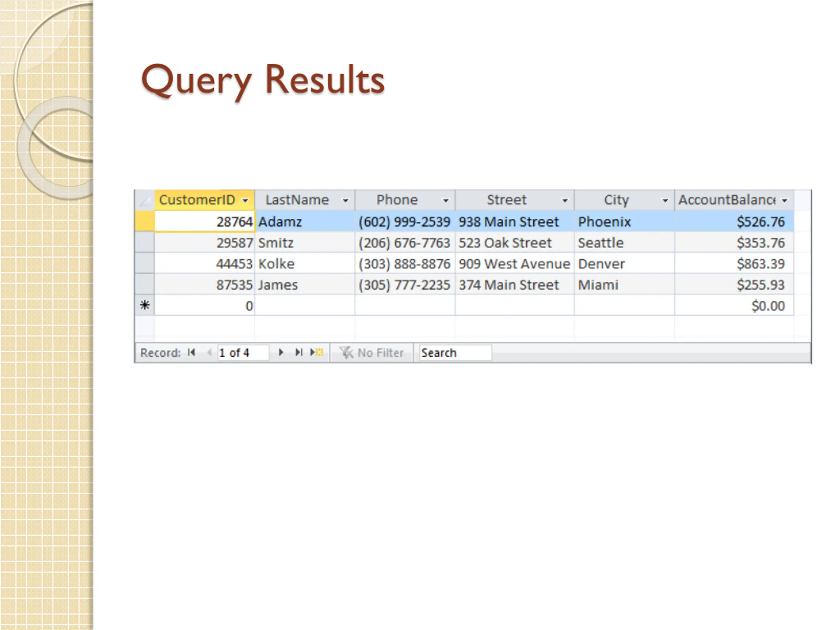This screenshot has height=630, width=840.
Task: Click the Search box
Action: [x=455, y=353]
